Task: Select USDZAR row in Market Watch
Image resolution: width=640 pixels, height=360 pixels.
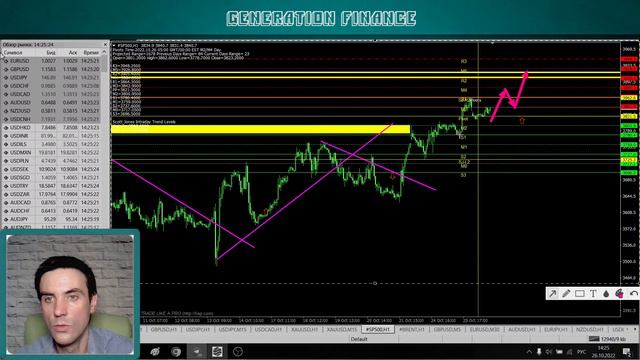Action: pyautogui.click(x=51, y=194)
